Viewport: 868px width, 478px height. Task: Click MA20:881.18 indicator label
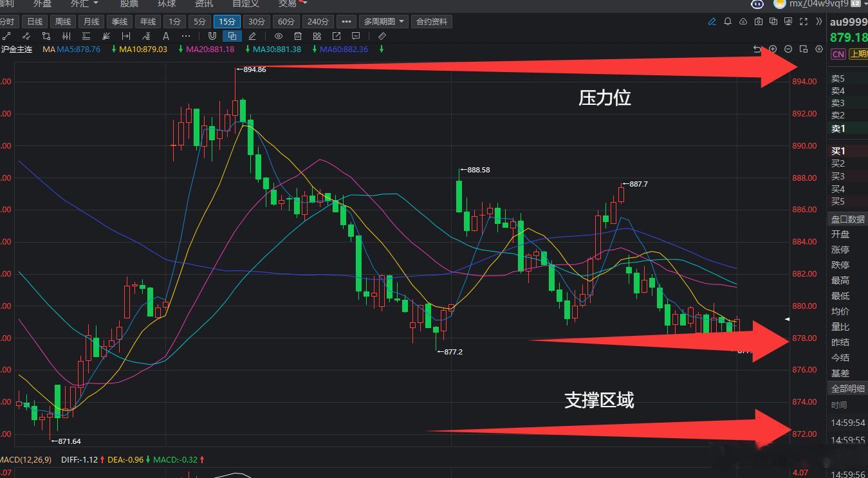point(210,49)
